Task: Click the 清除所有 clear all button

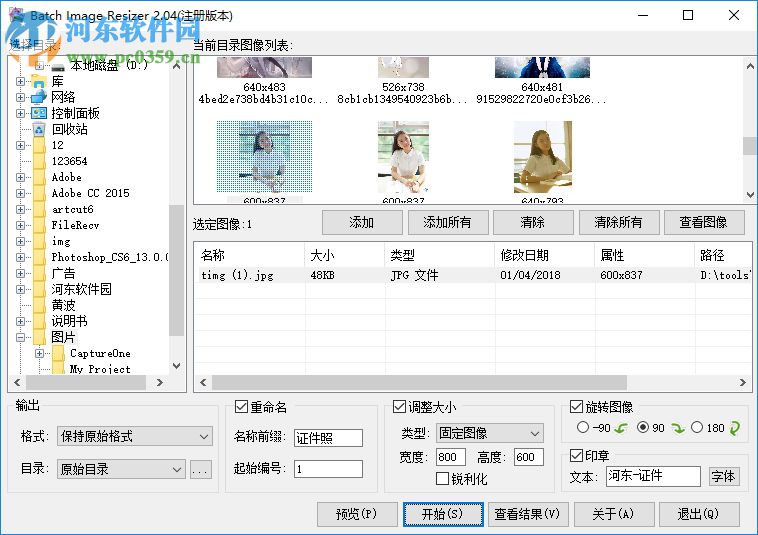Action: (x=619, y=222)
